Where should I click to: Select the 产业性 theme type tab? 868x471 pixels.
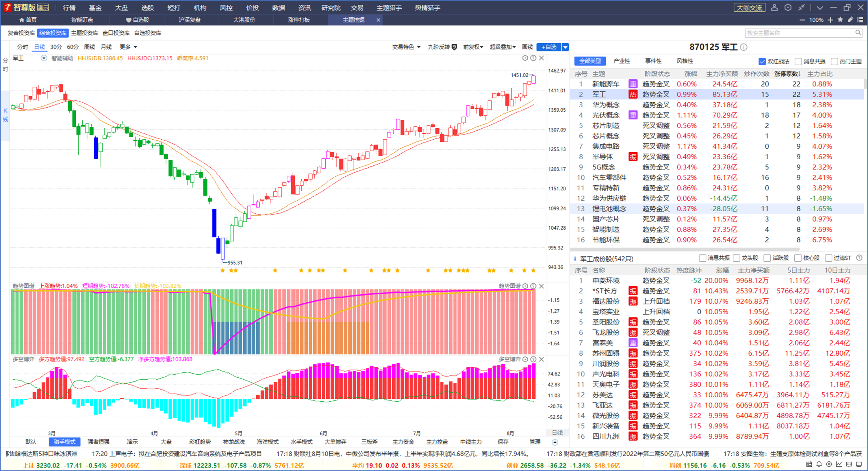[622, 61]
